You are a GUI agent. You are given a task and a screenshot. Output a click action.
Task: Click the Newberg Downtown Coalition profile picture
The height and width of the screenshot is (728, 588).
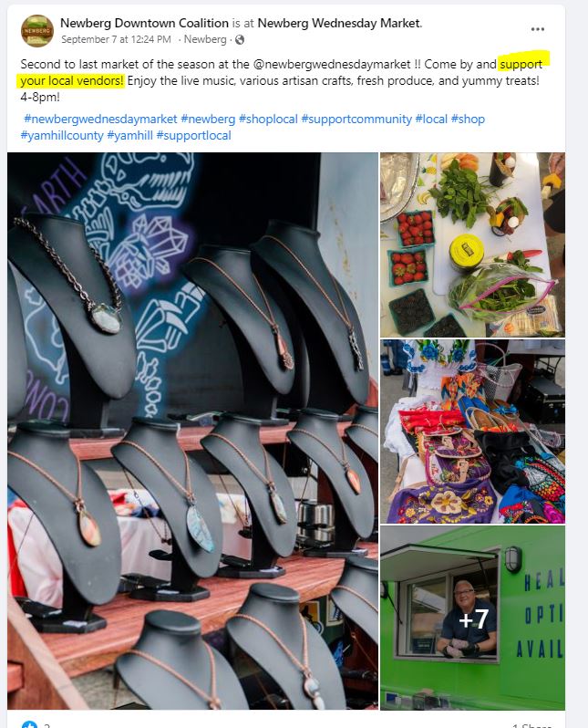click(37, 31)
